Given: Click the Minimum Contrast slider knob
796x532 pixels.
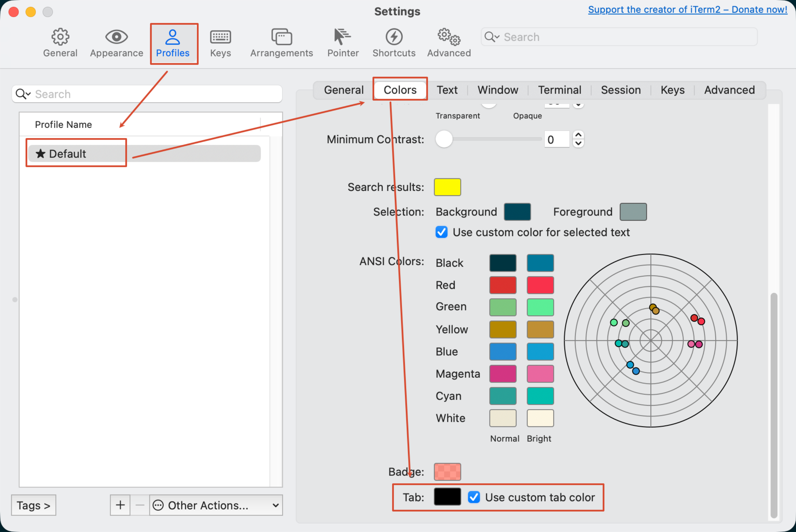Looking at the screenshot, I should pyautogui.click(x=444, y=139).
